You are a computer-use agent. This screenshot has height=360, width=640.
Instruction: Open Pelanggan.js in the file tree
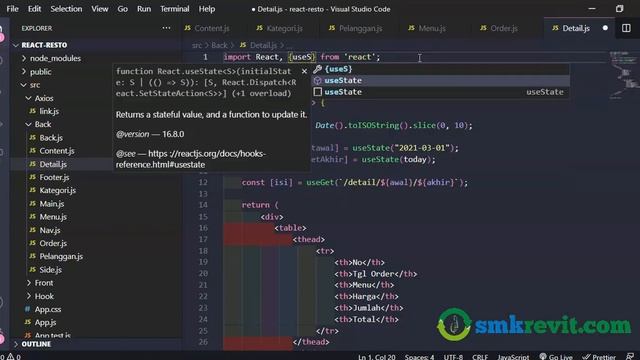(61, 257)
